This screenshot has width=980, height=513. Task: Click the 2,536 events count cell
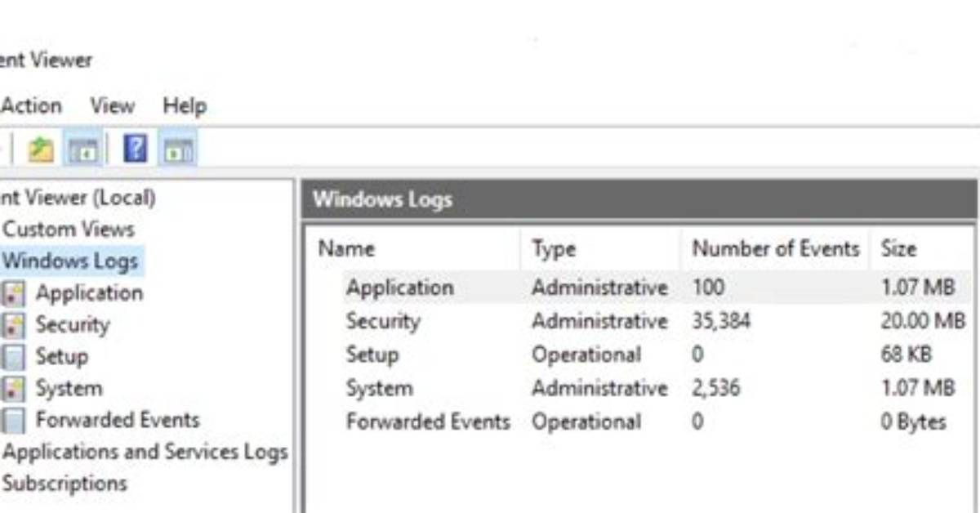(x=716, y=388)
